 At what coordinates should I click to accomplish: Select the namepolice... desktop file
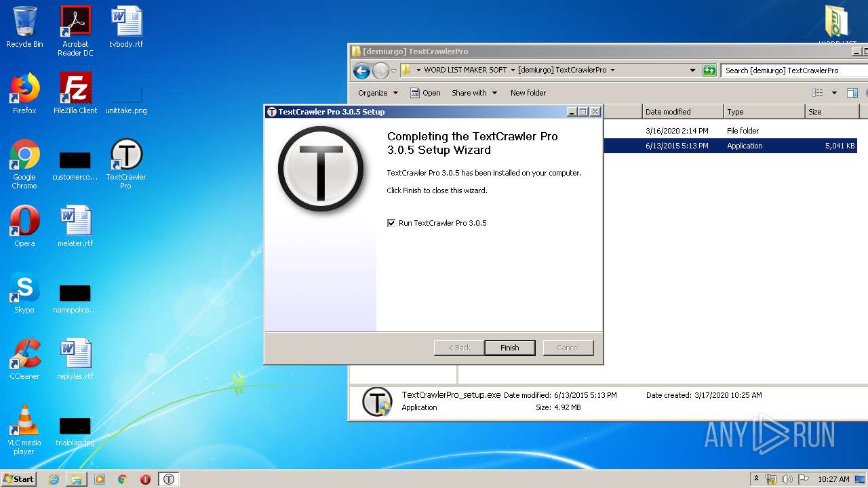[75, 298]
